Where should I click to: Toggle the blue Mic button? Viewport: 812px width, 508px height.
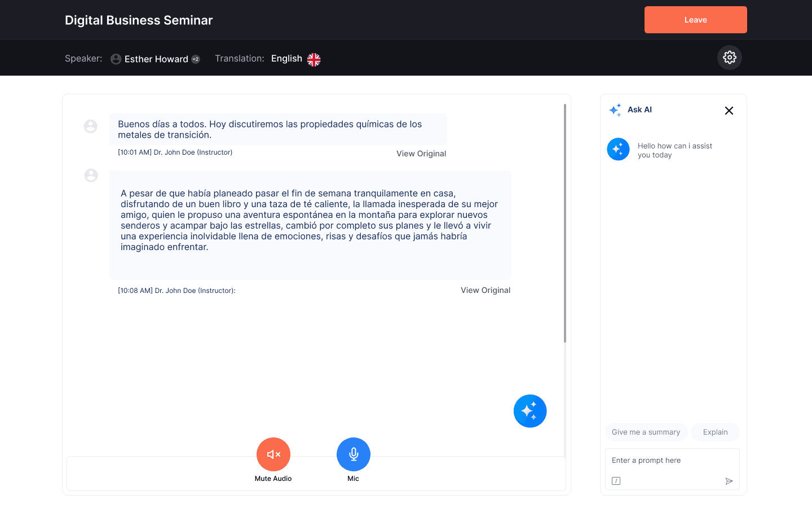(354, 454)
